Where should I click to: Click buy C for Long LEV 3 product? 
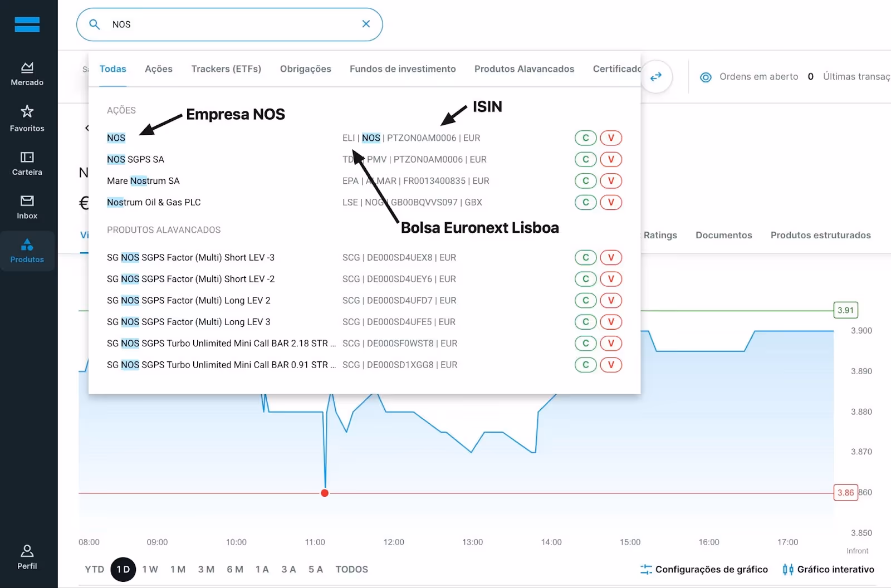click(x=585, y=322)
